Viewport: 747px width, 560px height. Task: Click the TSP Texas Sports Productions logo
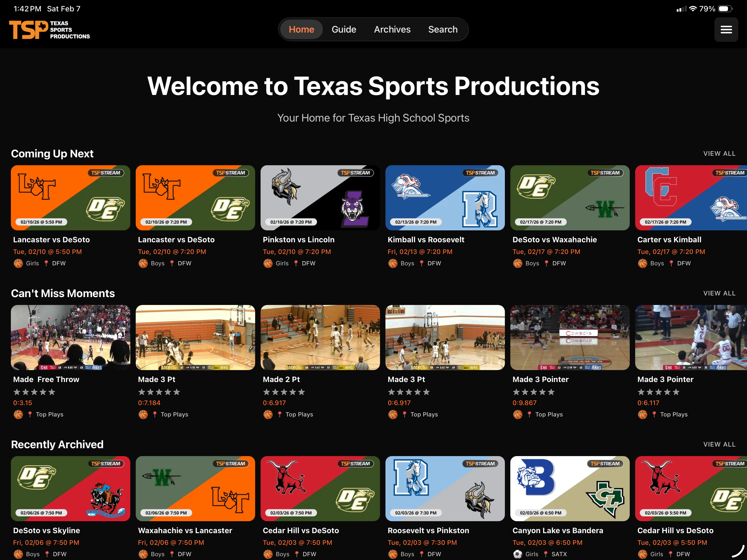49,30
